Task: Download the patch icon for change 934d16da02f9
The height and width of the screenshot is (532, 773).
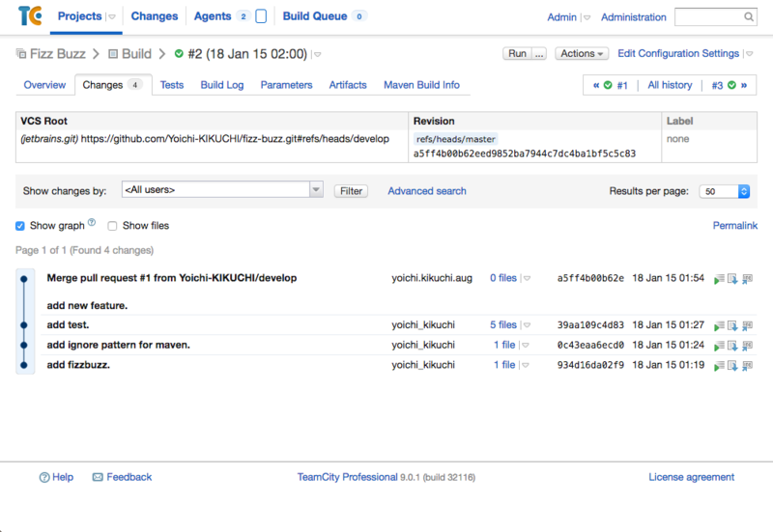Action: pos(732,366)
